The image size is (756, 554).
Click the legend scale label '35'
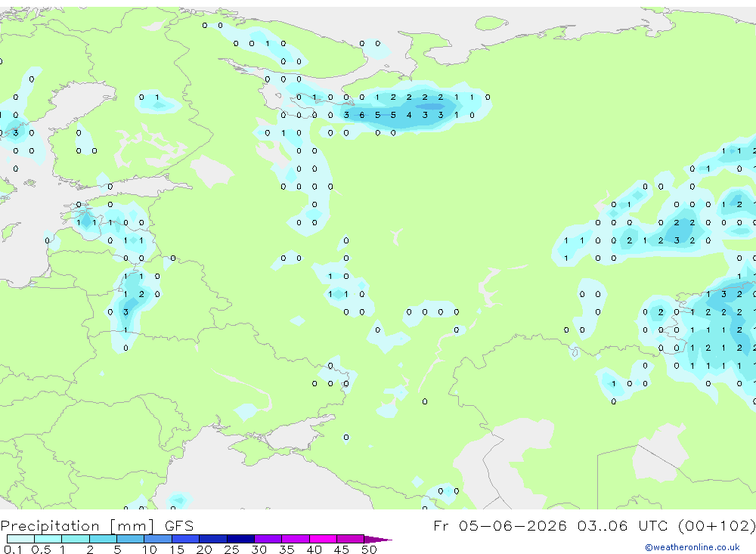(287, 549)
